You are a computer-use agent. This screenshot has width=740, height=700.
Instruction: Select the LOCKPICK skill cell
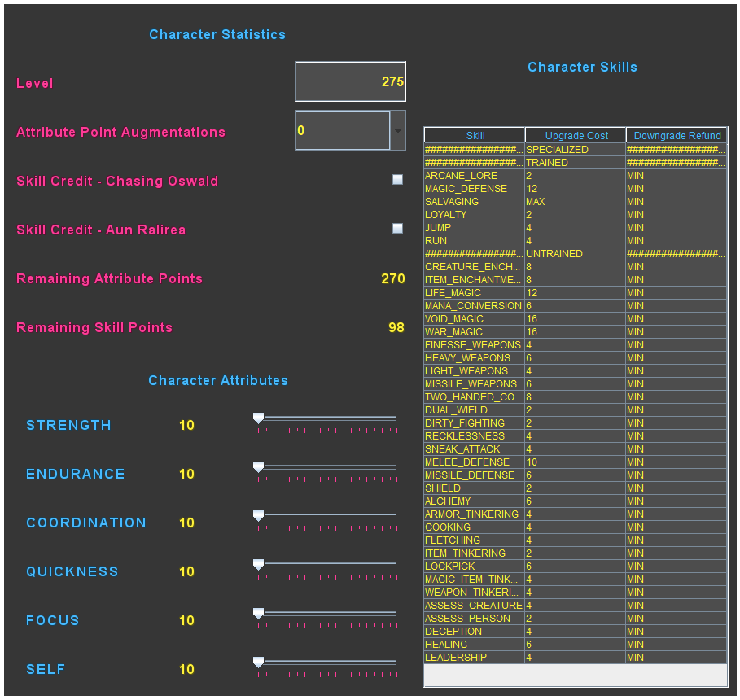click(475, 567)
